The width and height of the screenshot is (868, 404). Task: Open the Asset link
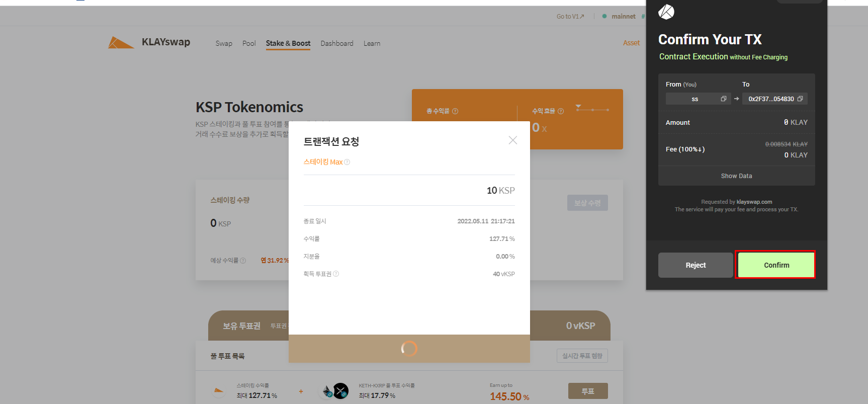click(631, 43)
